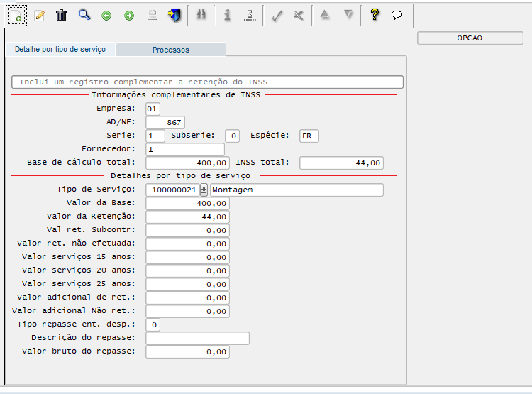This screenshot has height=394, width=532.
Task: Click the Valor da Base field
Action: click(188, 204)
